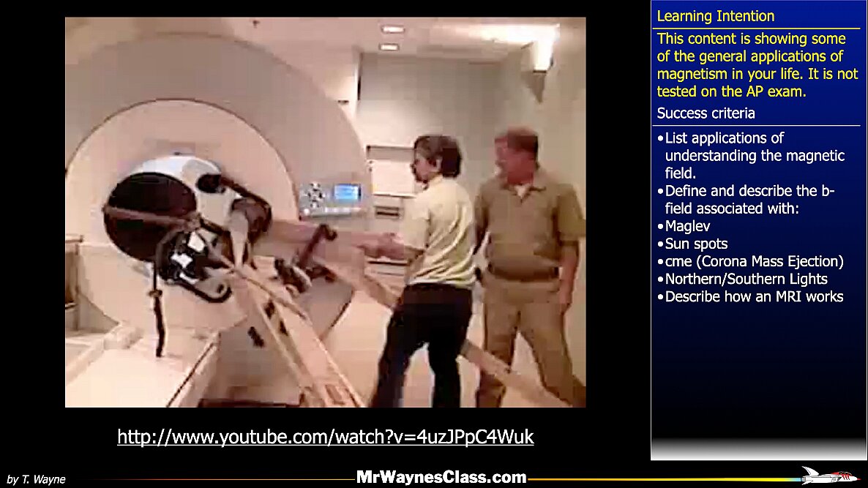Select the Describe how an MRI works bullet

coord(754,296)
